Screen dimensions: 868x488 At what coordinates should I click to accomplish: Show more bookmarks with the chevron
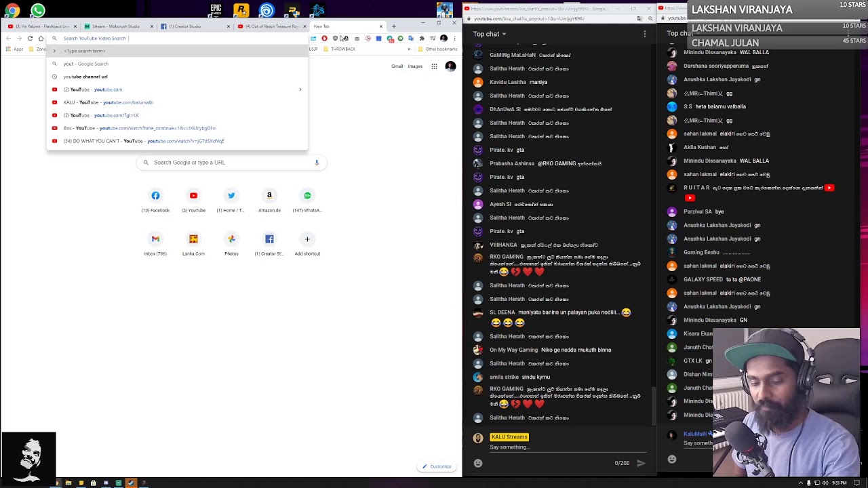[x=409, y=49]
